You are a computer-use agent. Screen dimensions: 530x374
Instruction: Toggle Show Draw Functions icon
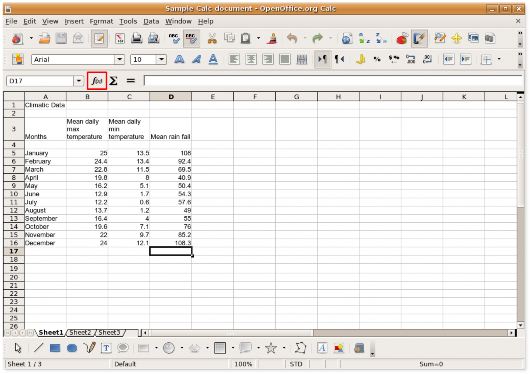419,39
